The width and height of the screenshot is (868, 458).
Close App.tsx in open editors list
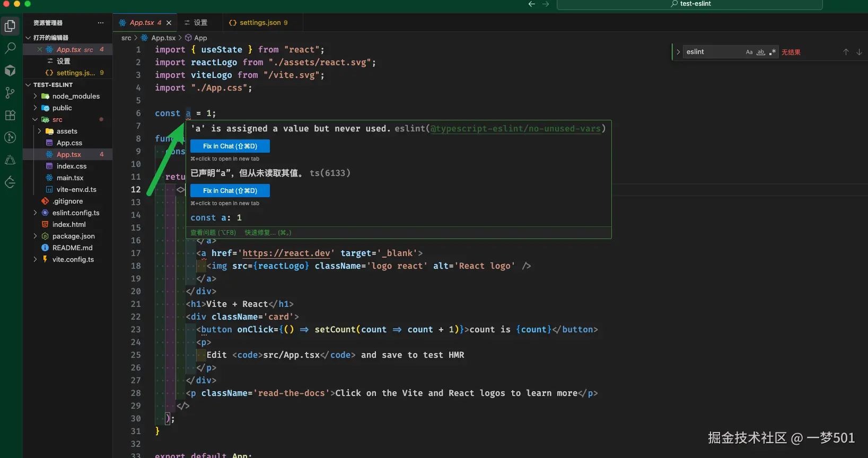point(40,49)
